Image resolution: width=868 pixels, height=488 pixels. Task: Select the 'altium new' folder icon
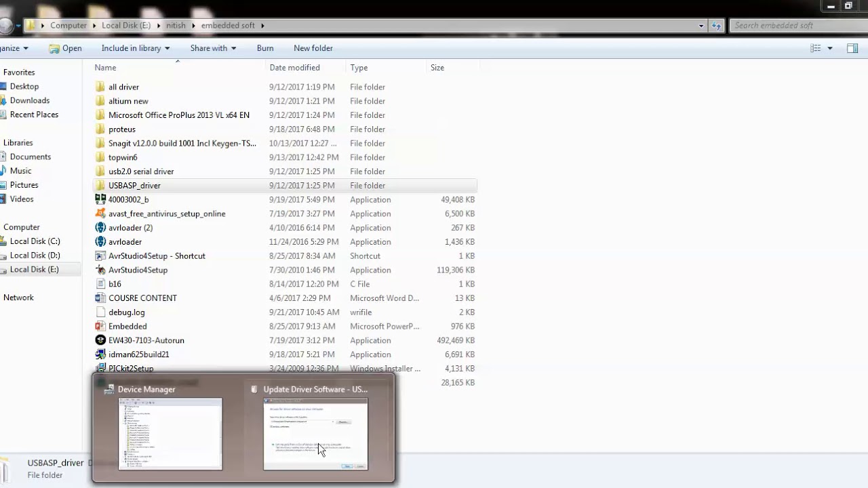point(100,101)
